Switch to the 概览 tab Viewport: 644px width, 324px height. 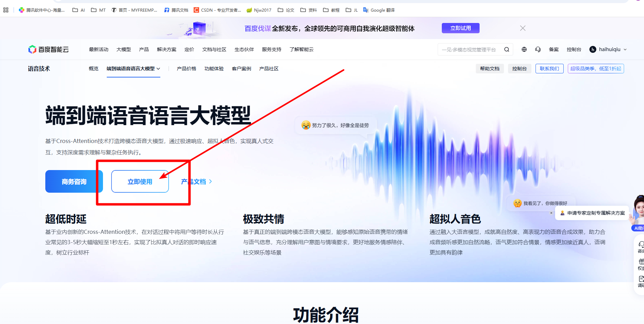coord(93,69)
